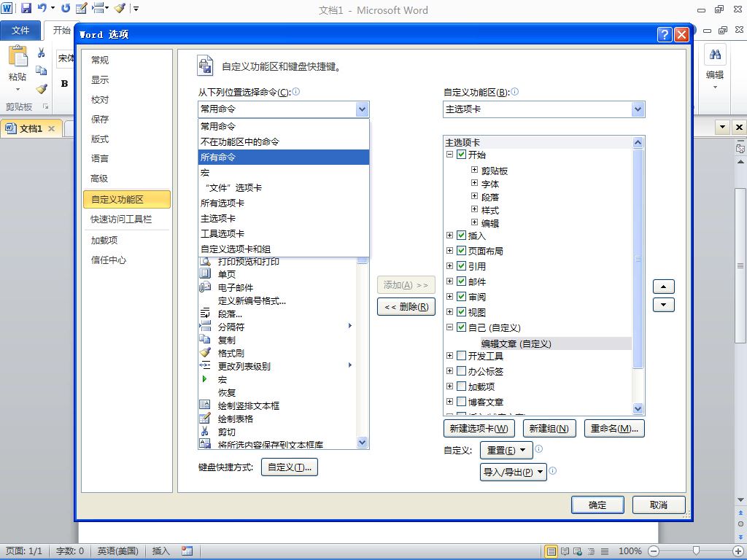Click the Redo icon in title bar

tap(66, 8)
